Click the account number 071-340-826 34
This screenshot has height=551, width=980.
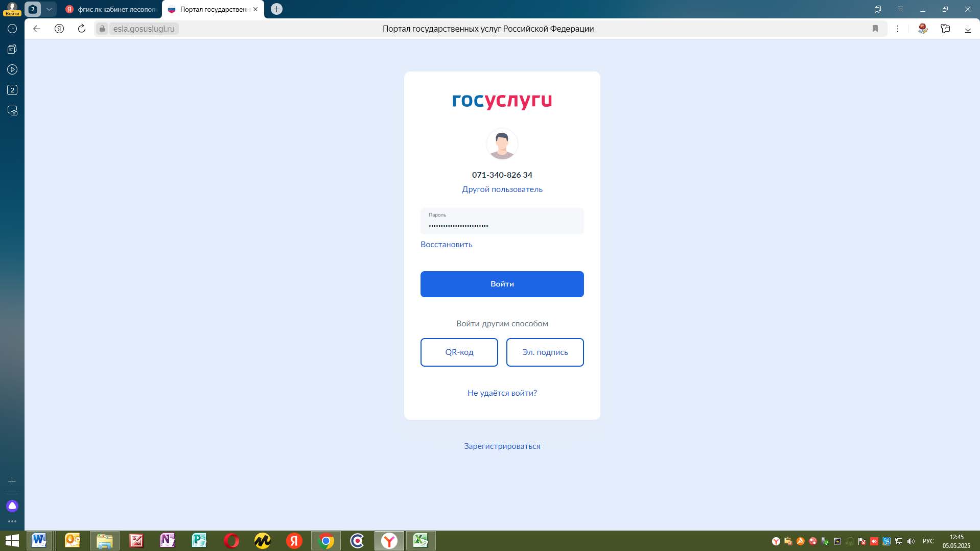point(502,175)
